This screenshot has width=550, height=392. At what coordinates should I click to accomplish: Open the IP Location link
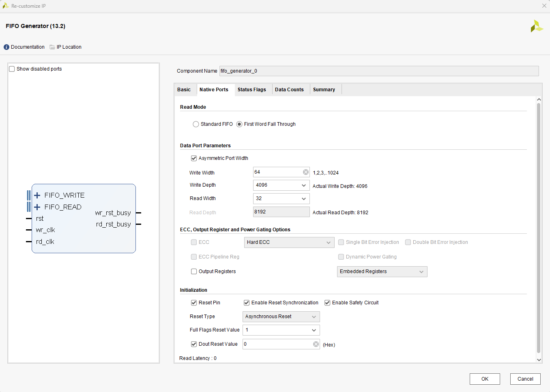click(x=69, y=47)
